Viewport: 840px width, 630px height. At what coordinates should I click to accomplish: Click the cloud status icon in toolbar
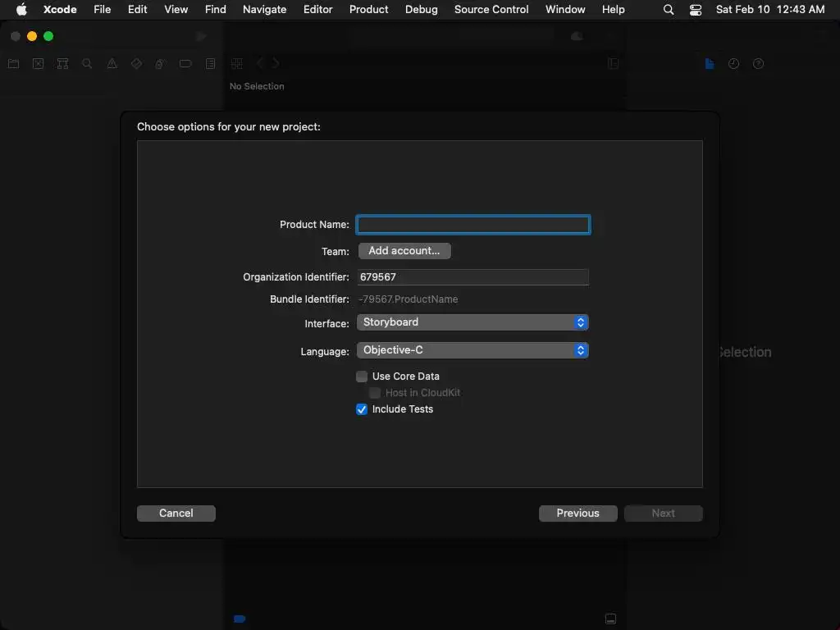577,36
